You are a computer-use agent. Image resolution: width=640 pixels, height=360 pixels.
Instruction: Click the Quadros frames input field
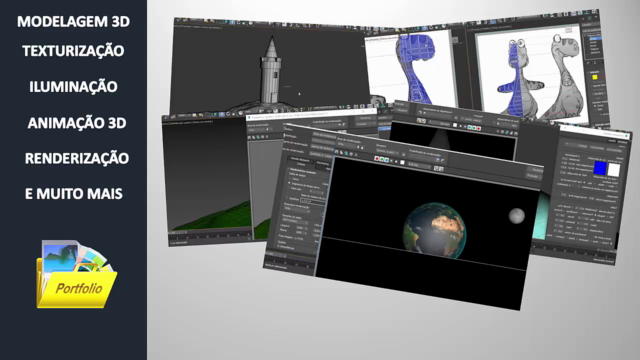(313, 201)
